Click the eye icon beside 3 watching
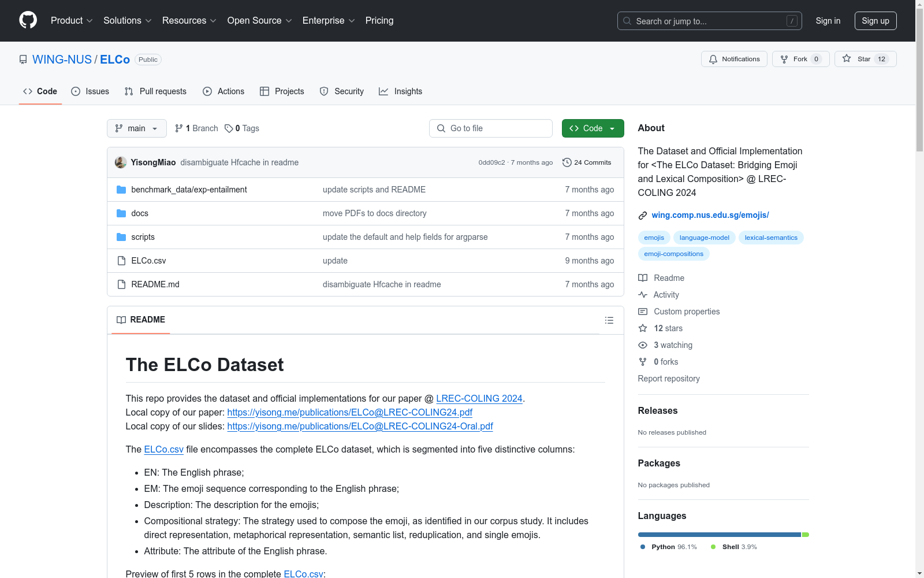Image resolution: width=924 pixels, height=578 pixels. point(643,345)
